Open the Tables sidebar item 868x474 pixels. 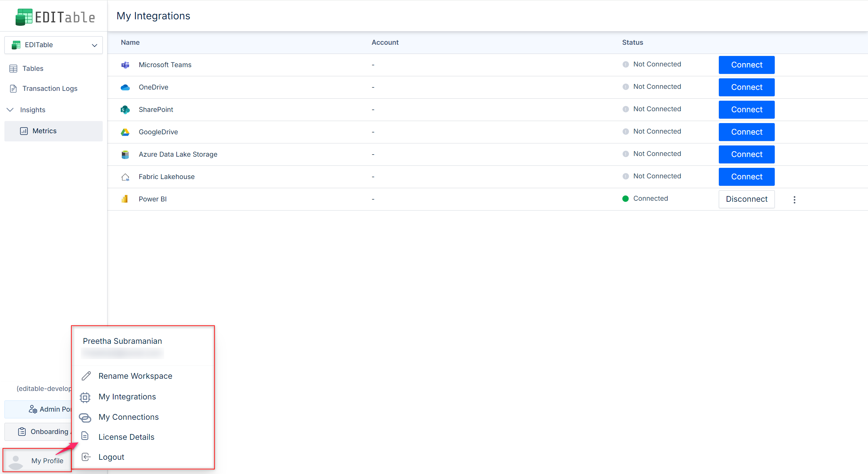coord(33,68)
